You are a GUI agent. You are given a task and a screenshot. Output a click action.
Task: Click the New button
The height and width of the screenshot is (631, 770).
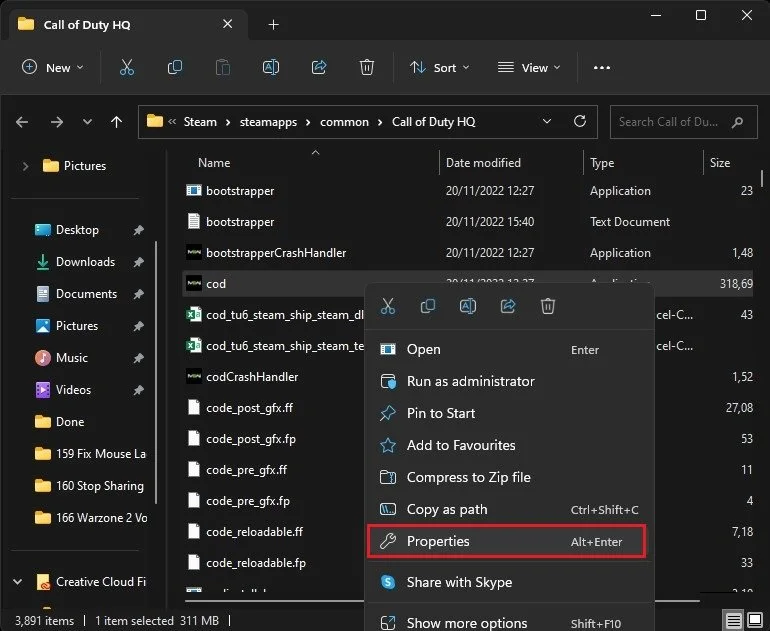(x=53, y=67)
